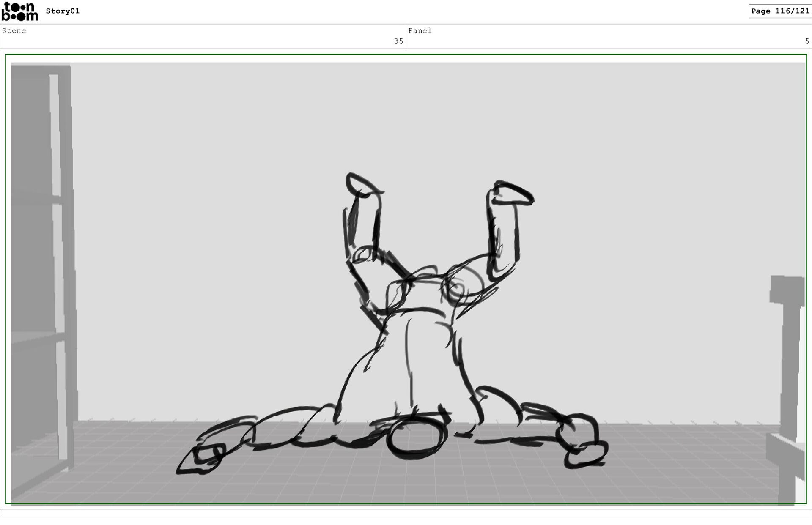
Task: Click the Scene header label
Action: pyautogui.click(x=14, y=30)
